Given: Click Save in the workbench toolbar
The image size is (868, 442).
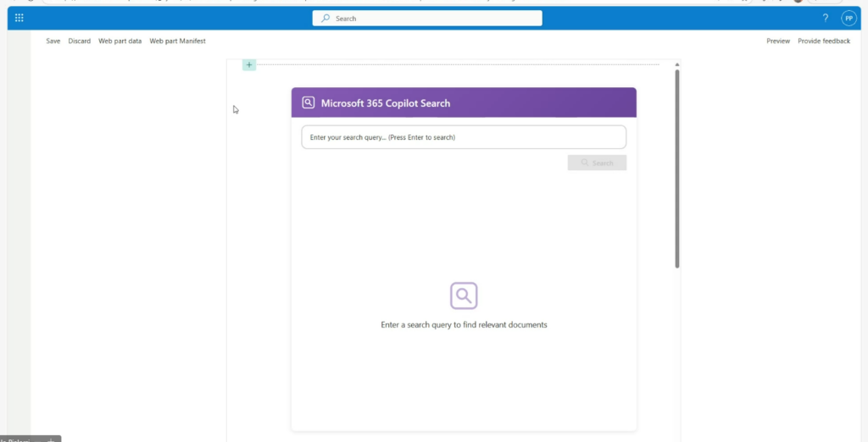Looking at the screenshot, I should coord(53,41).
